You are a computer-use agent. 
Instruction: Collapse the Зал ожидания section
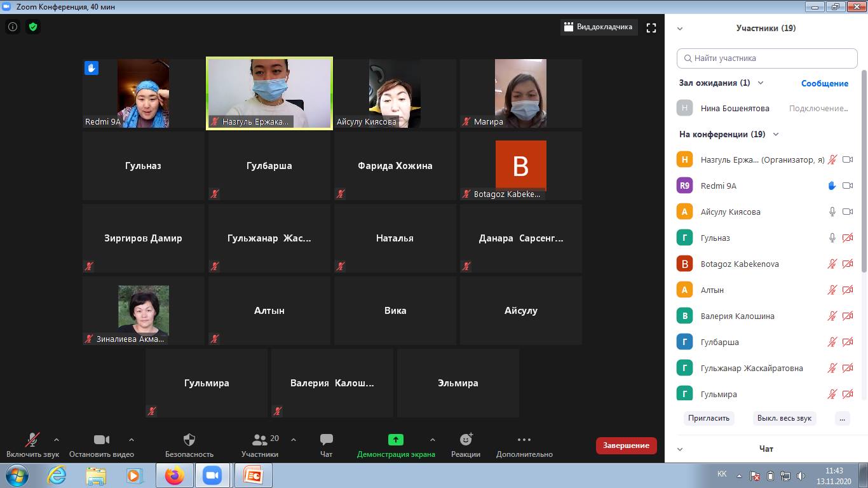[x=761, y=83]
